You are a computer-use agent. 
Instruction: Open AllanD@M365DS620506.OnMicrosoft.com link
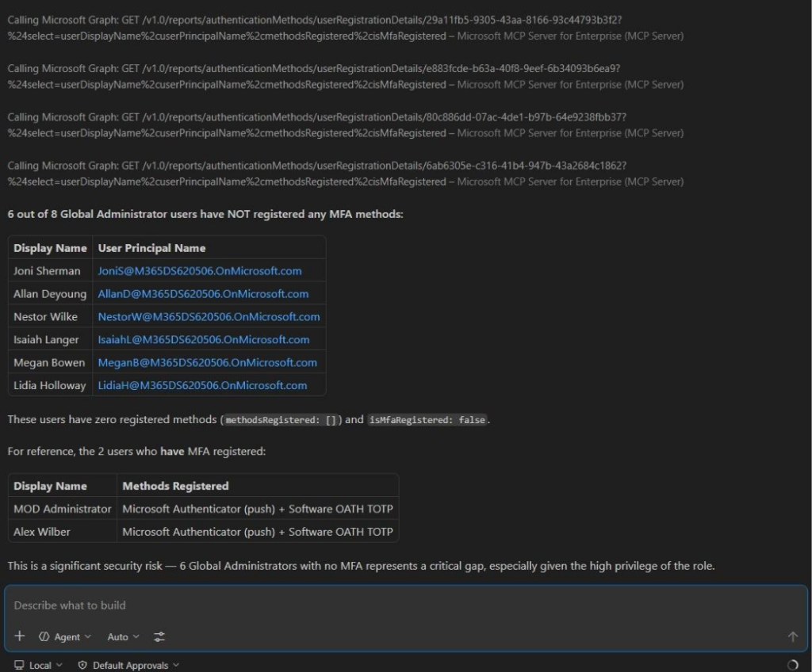tap(203, 294)
